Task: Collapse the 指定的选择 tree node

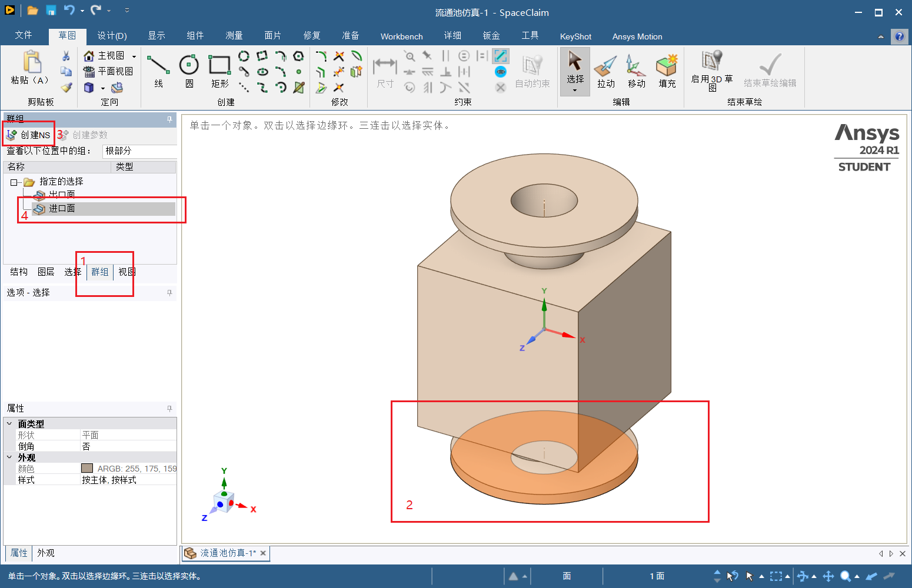Action: pyautogui.click(x=13, y=181)
